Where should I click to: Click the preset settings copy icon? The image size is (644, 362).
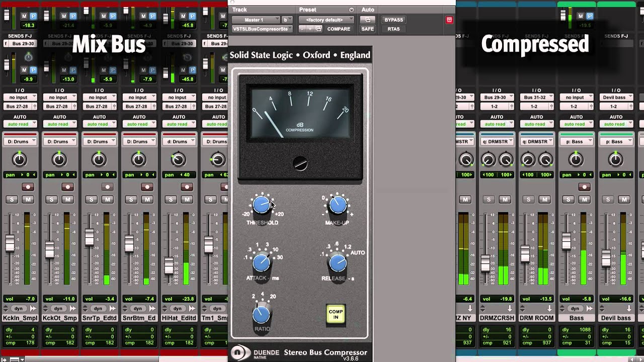coord(318,29)
